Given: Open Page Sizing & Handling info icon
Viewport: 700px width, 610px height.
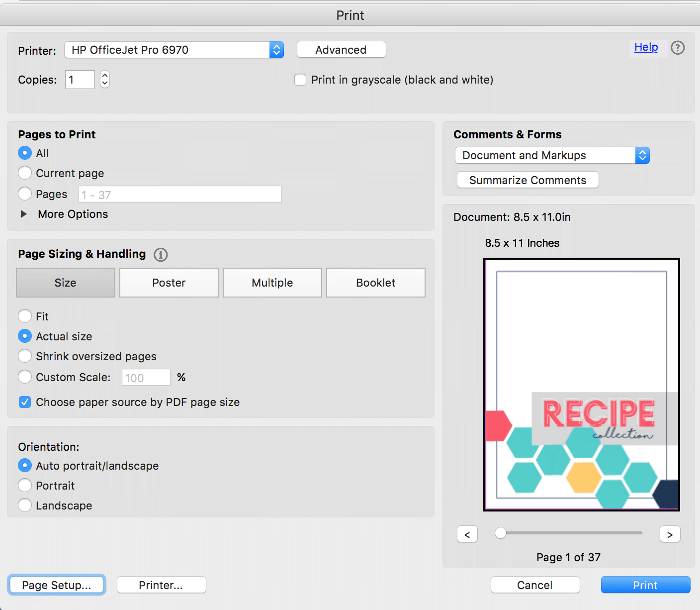Looking at the screenshot, I should [161, 255].
